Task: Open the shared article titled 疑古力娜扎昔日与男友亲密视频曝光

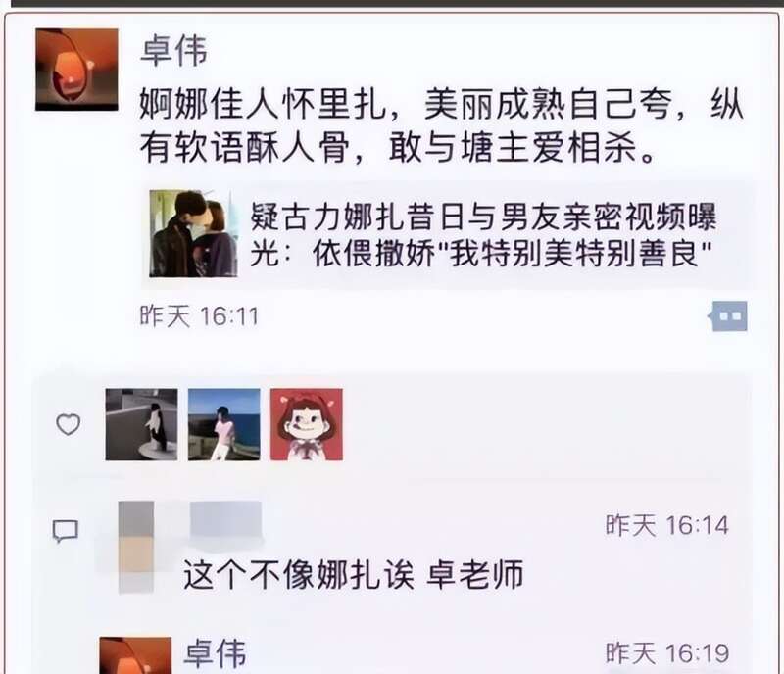Action: 449,234
